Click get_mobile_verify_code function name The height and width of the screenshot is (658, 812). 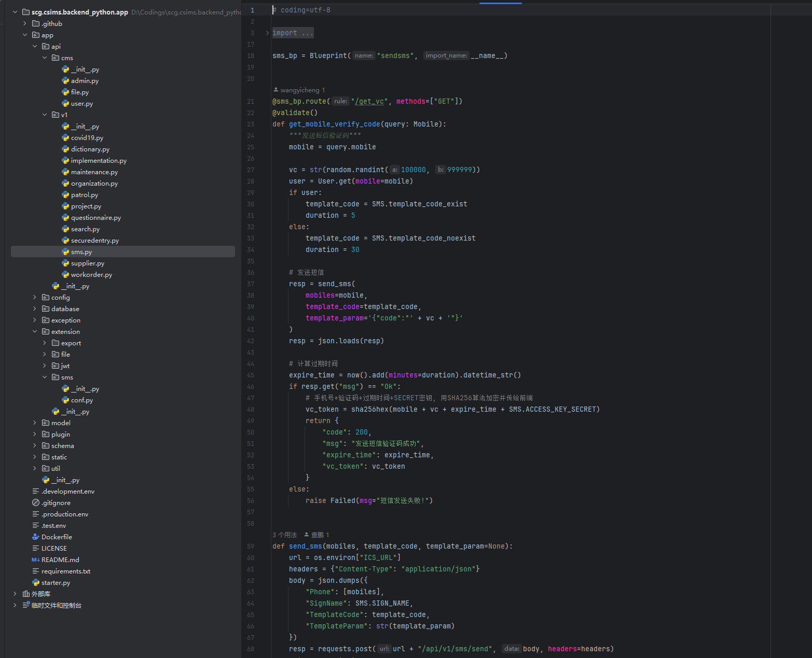(x=335, y=124)
